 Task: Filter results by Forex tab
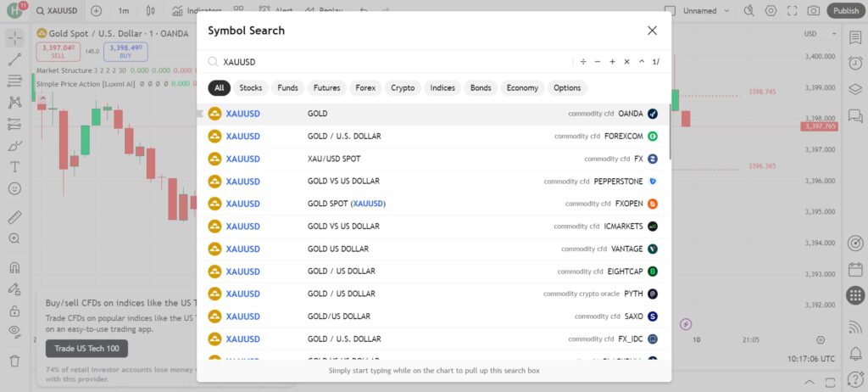[x=365, y=87]
